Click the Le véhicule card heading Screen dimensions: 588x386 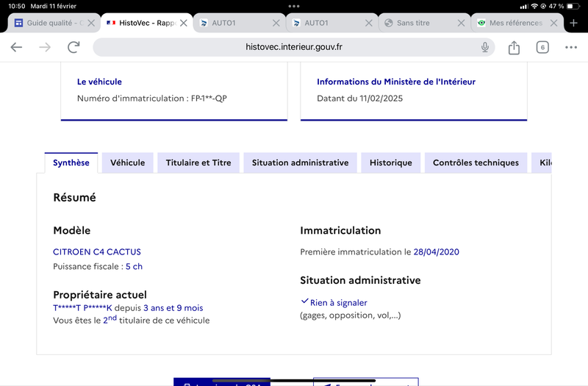99,82
